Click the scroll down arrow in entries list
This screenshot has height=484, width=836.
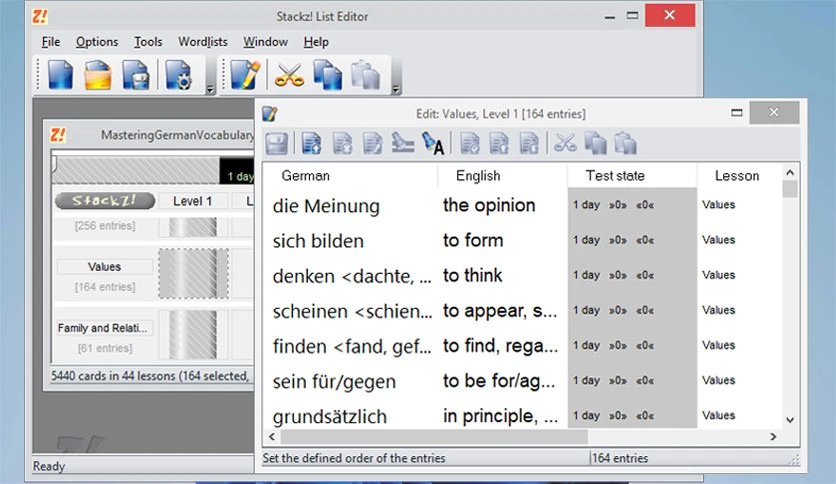tap(790, 420)
